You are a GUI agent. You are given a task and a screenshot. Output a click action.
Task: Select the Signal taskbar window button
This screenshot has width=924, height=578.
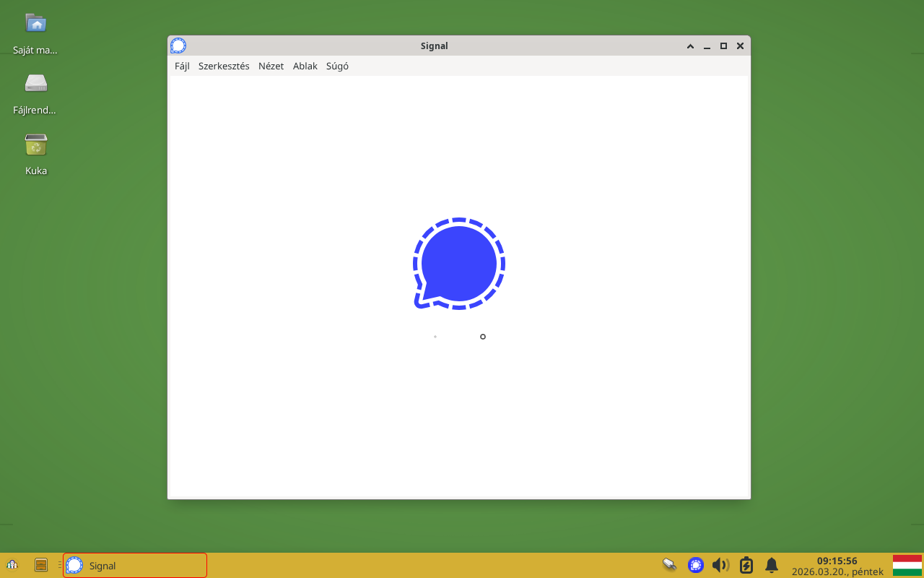(x=135, y=565)
